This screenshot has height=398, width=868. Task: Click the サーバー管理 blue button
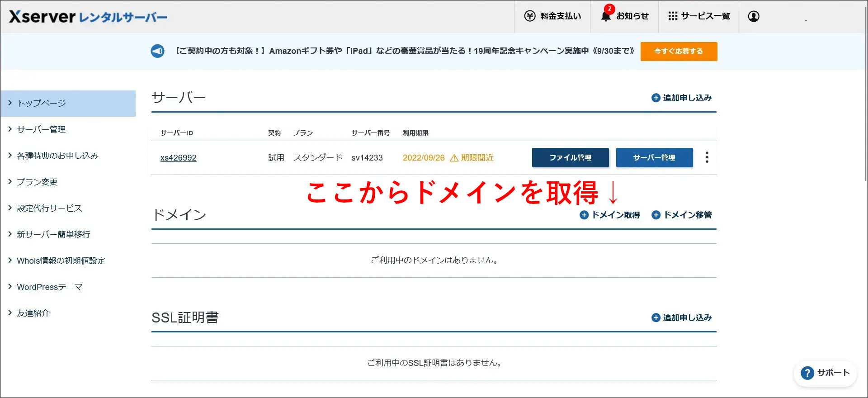(654, 158)
